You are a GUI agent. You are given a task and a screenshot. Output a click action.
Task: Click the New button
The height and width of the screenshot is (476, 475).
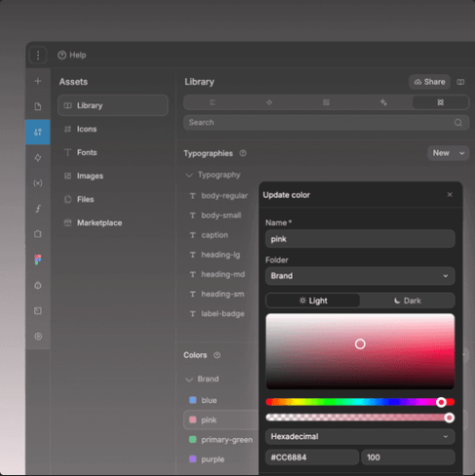448,153
